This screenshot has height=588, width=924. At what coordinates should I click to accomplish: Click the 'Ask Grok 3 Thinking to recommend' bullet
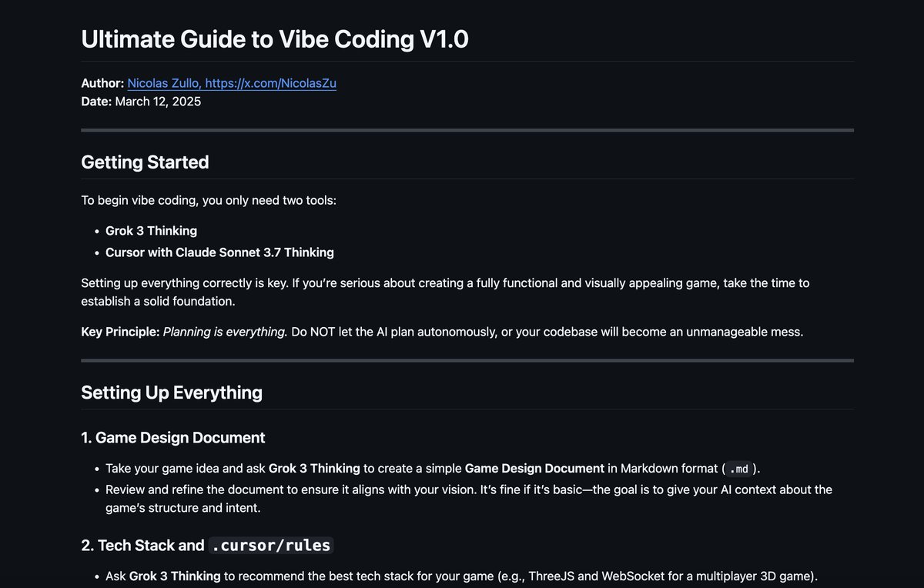click(462, 576)
